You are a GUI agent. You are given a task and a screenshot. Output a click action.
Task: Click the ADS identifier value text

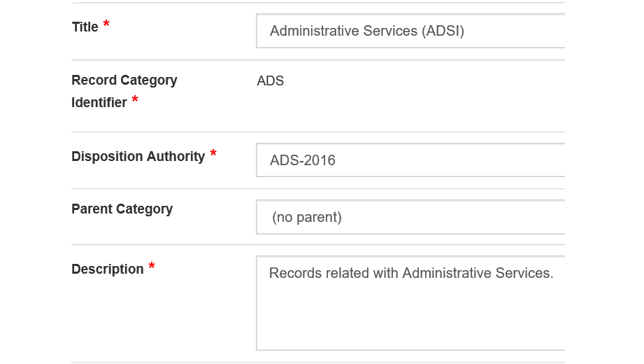[x=270, y=81]
